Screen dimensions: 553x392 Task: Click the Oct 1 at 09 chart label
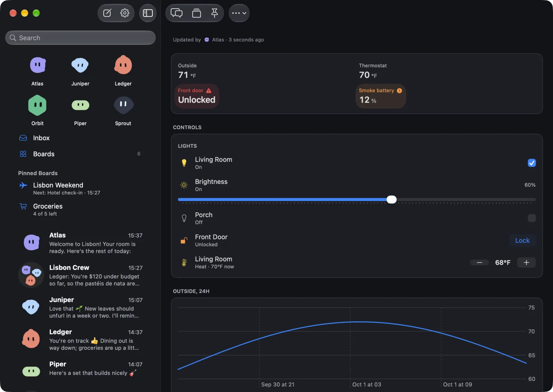(458, 384)
